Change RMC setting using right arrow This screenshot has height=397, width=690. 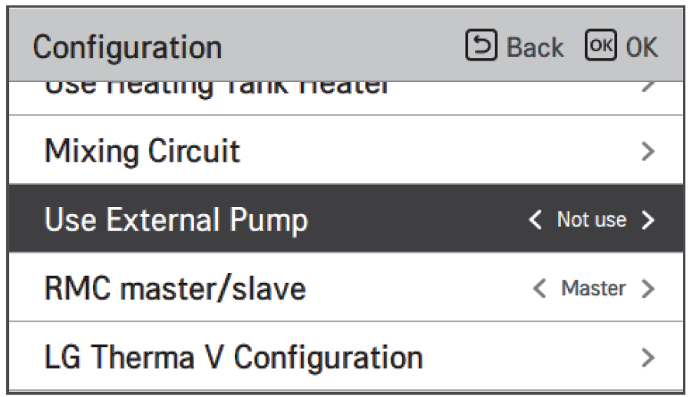648,289
